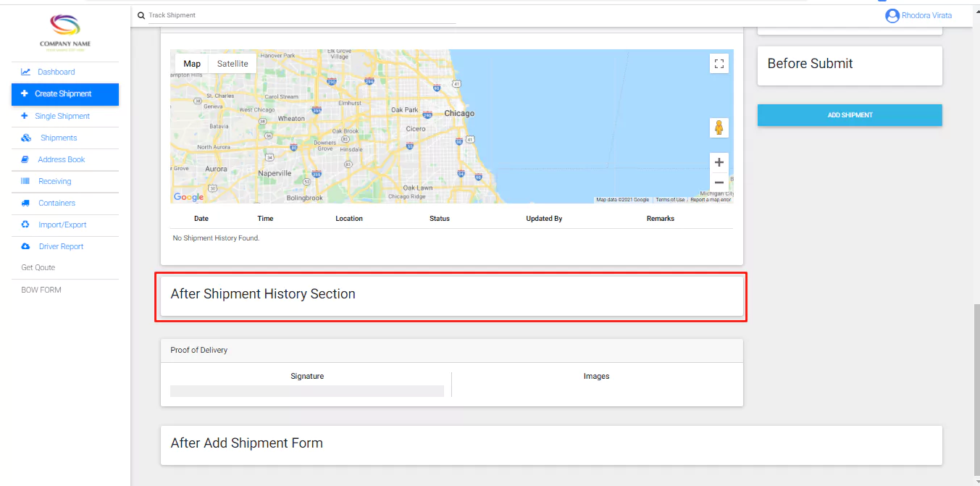Viewport: 980px width, 486px height.
Task: Click the Report a map error link
Action: (x=710, y=200)
